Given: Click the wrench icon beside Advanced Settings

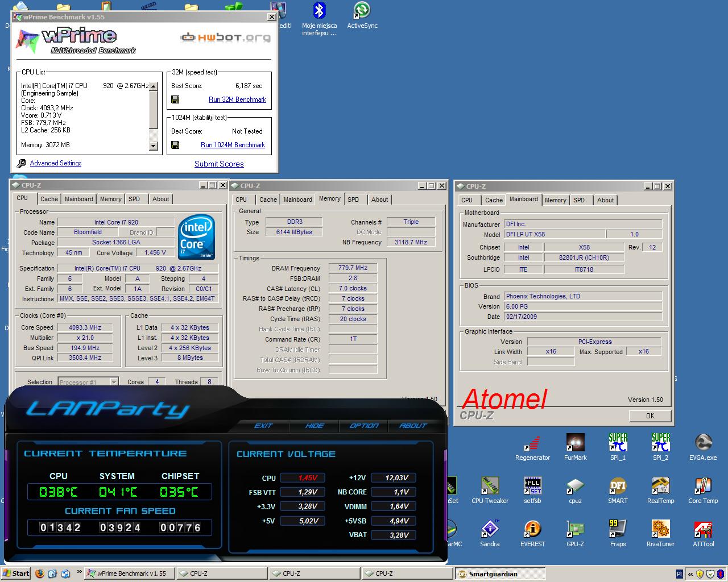Looking at the screenshot, I should 21,164.
